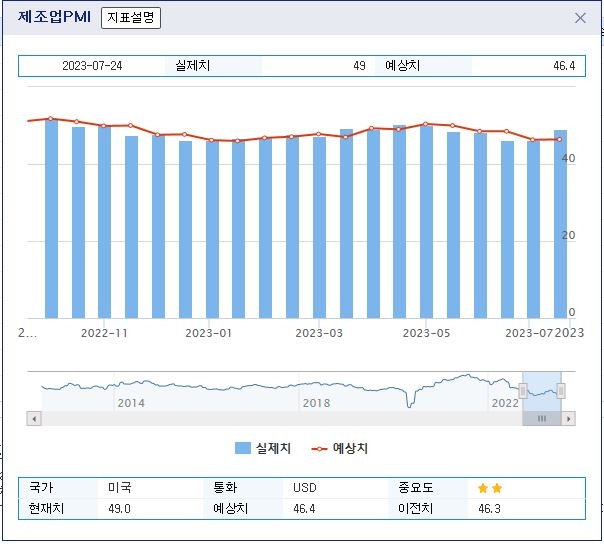Select the left range handle in navigator
The width and height of the screenshot is (604, 544).
point(523,391)
